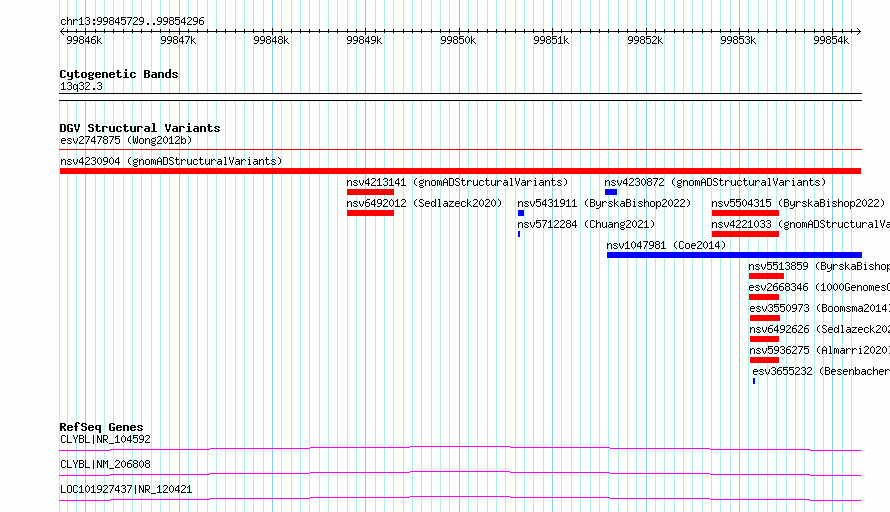The width and height of the screenshot is (890, 512).
Task: Click the 99853k ruler tick label
Action: [x=738, y=40]
